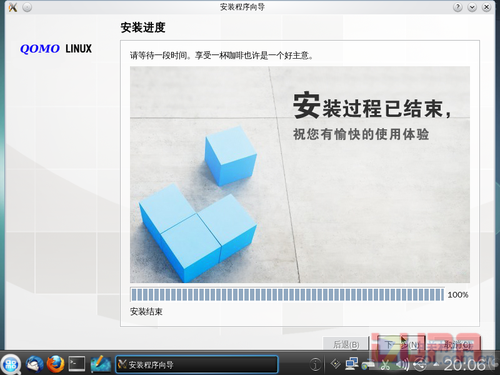This screenshot has height=375, width=500.
Task: Open the window menu X icon in title bar
Action: click(x=13, y=7)
